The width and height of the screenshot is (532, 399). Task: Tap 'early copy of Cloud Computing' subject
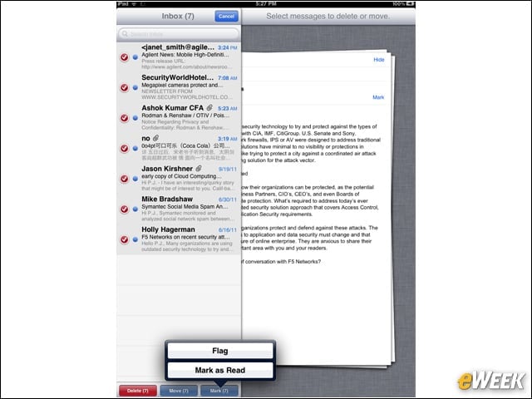click(x=181, y=176)
